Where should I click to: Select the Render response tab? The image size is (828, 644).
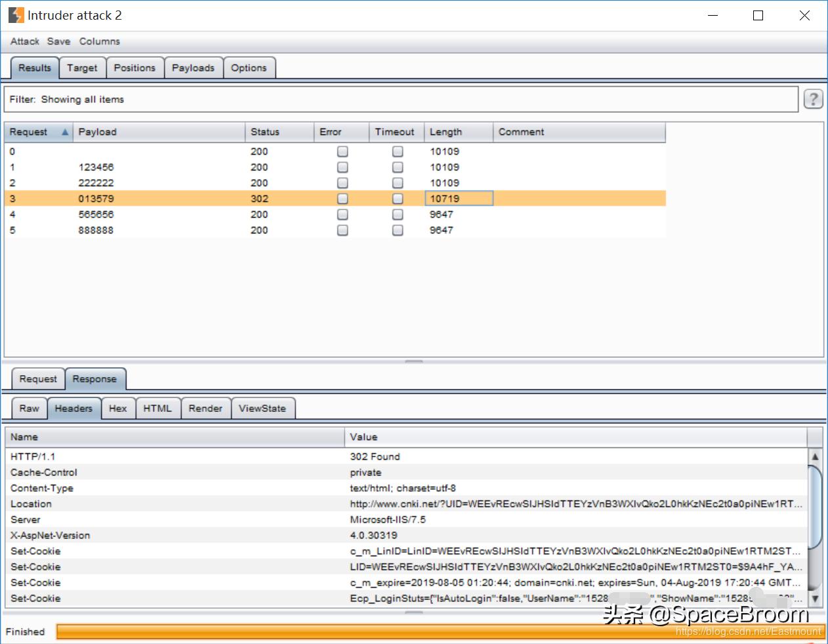[x=205, y=408]
